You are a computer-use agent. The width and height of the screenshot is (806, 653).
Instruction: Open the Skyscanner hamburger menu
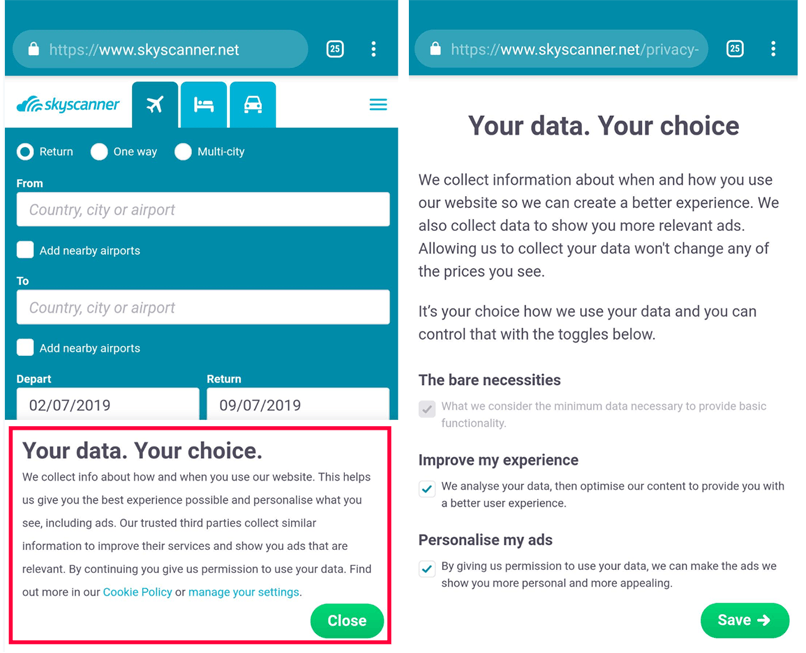378,105
